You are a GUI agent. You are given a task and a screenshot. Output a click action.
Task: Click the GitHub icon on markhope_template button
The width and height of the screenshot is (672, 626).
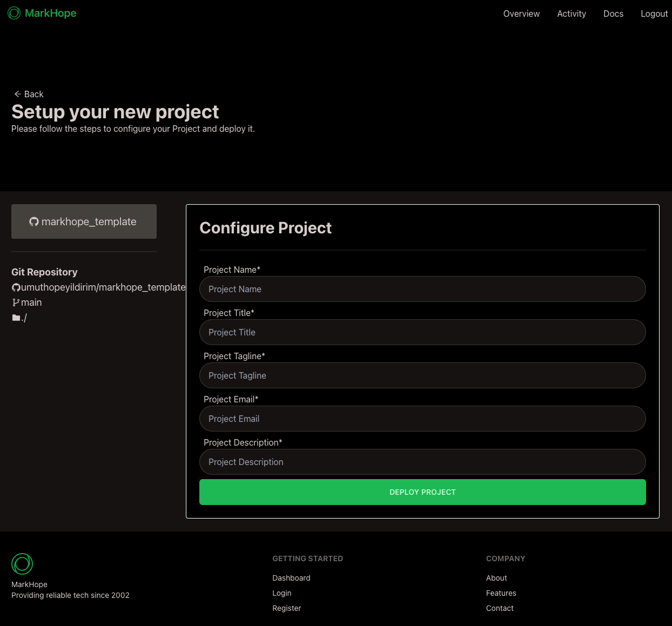click(34, 221)
